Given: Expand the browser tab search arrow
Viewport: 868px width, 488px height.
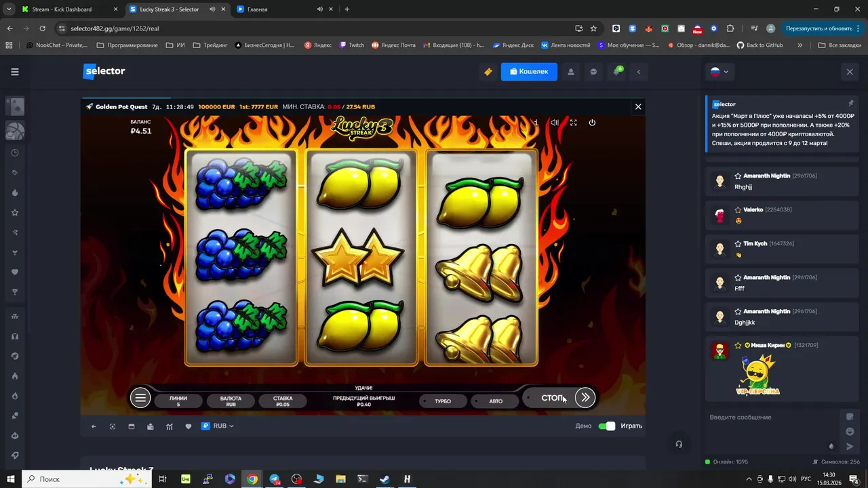Looking at the screenshot, I should pos(9,9).
